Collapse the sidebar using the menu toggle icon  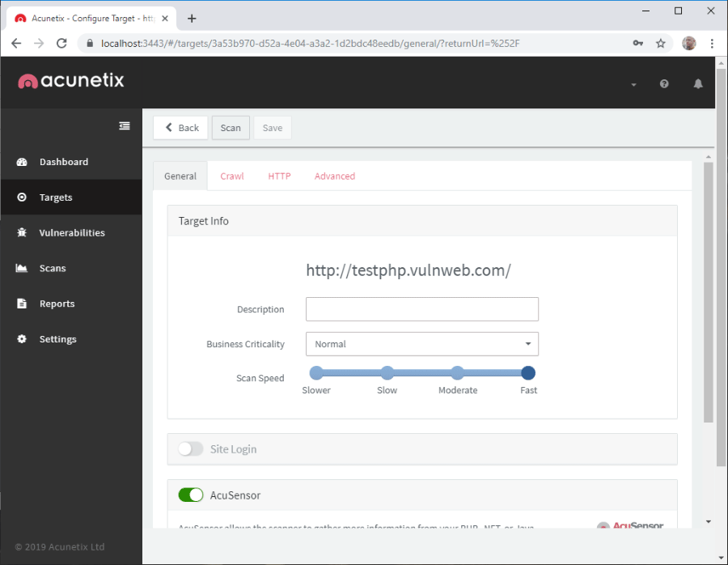125,126
